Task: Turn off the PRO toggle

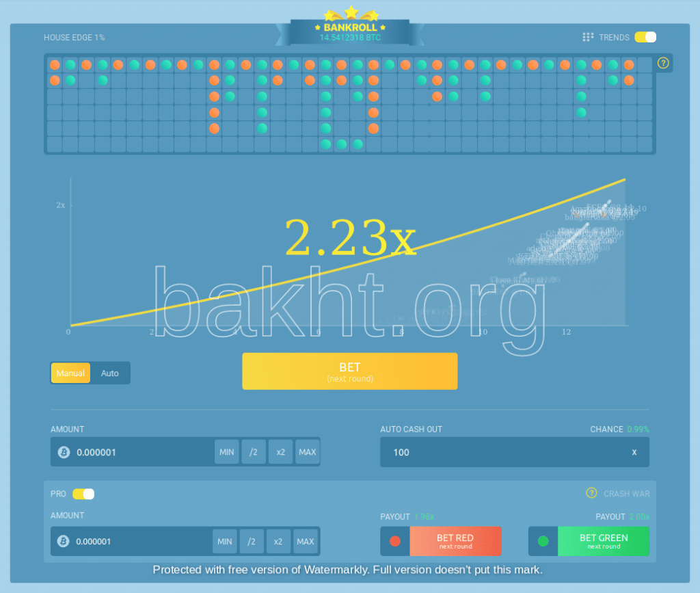Action: pyautogui.click(x=83, y=493)
